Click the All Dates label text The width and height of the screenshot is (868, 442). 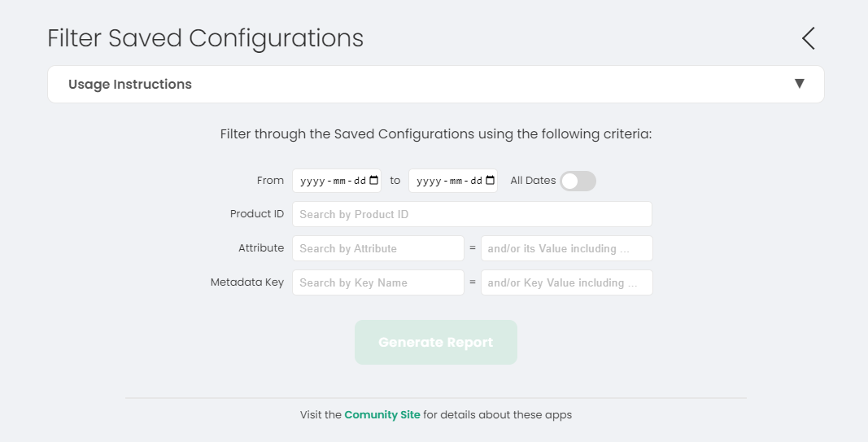coord(533,181)
